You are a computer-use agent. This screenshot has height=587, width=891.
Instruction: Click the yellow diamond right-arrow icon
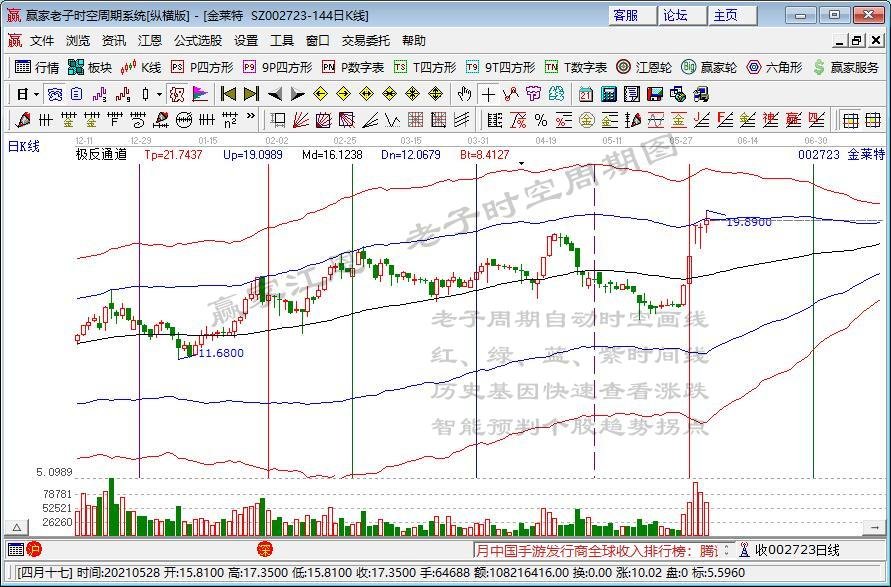click(x=343, y=94)
